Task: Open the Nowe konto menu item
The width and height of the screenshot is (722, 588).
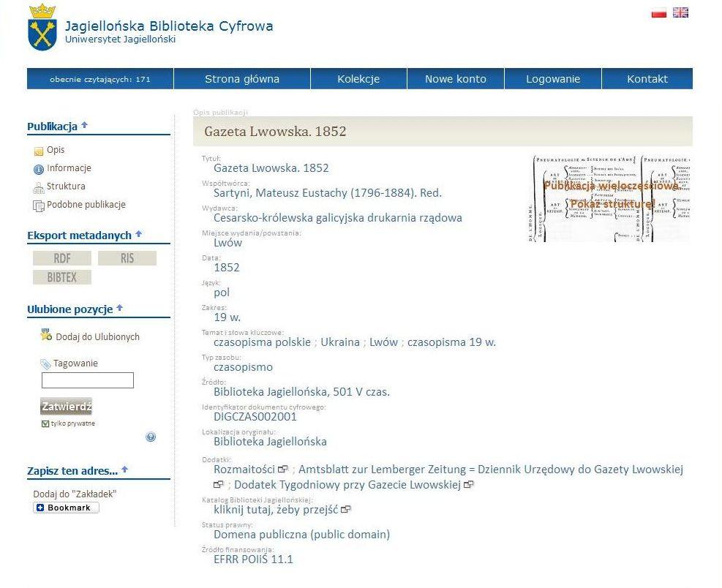Action: point(456,79)
